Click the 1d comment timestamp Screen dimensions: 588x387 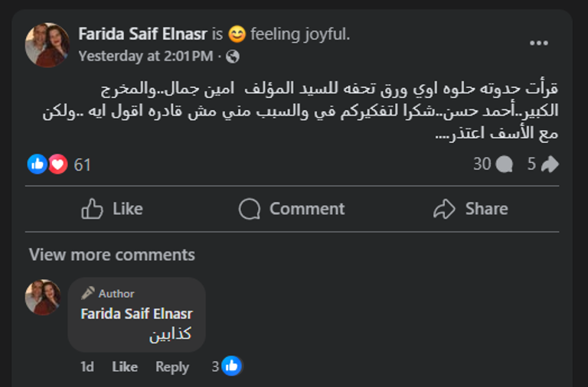point(87,367)
